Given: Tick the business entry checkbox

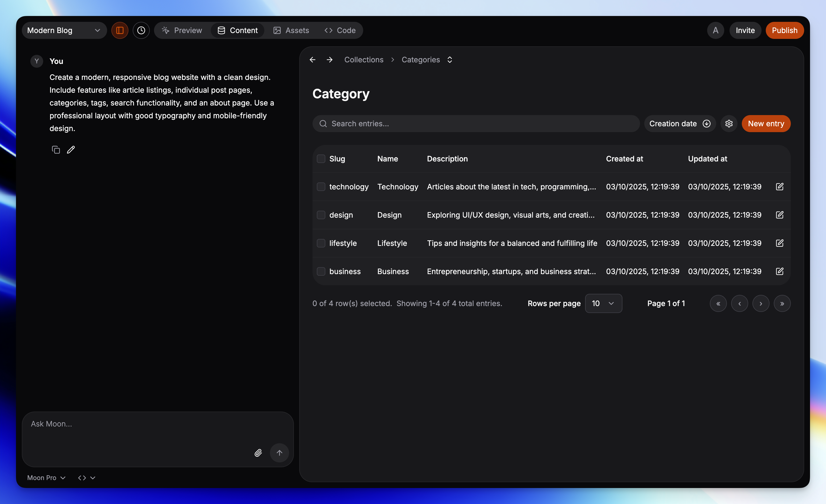Looking at the screenshot, I should (x=321, y=271).
